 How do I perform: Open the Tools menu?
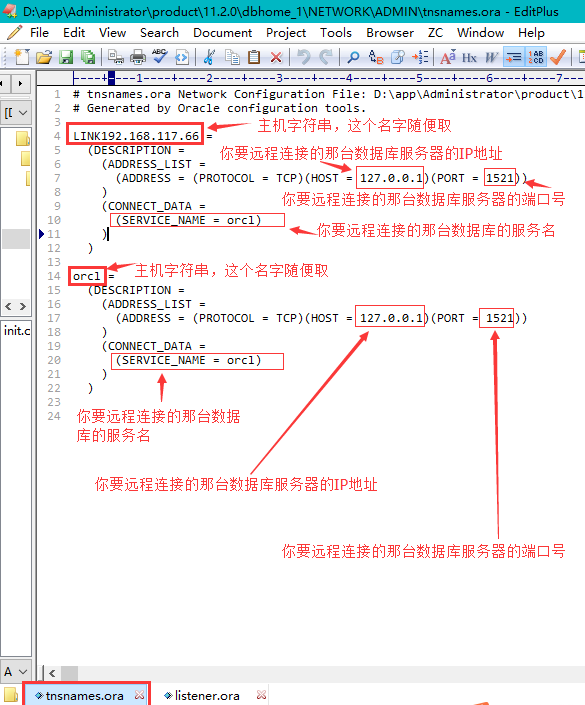click(x=336, y=33)
